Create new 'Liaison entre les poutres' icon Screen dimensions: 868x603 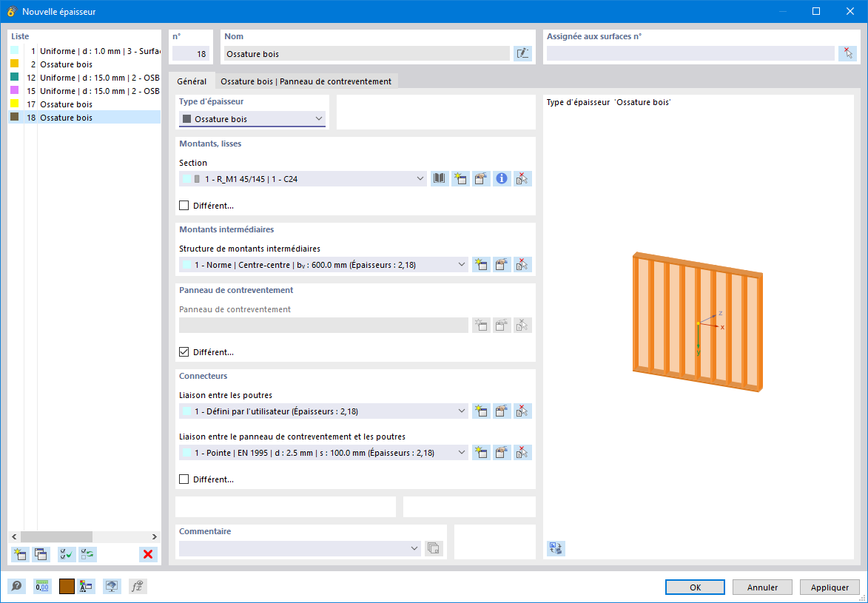(x=481, y=411)
